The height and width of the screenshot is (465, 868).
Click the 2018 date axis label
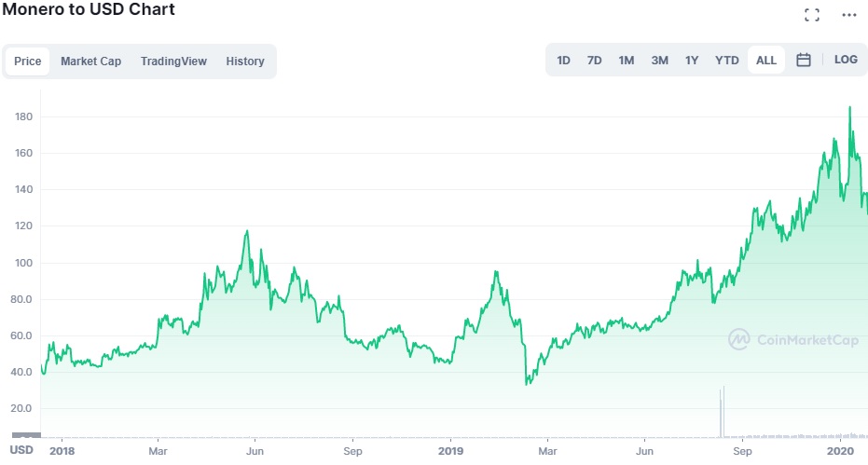point(62,451)
